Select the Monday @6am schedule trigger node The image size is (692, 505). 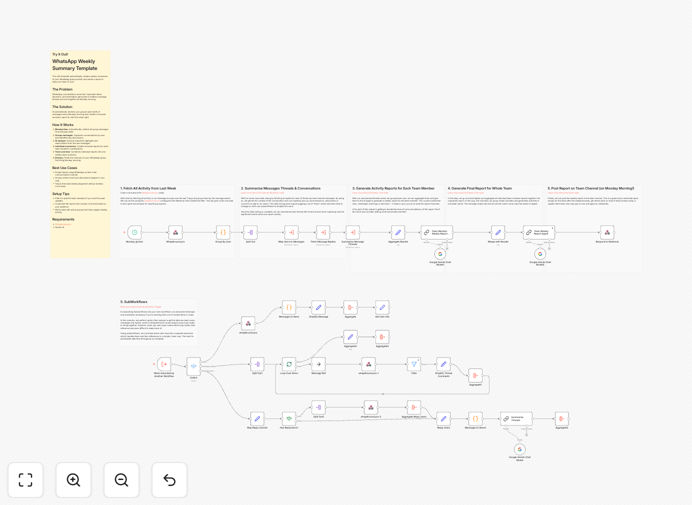coord(135,232)
